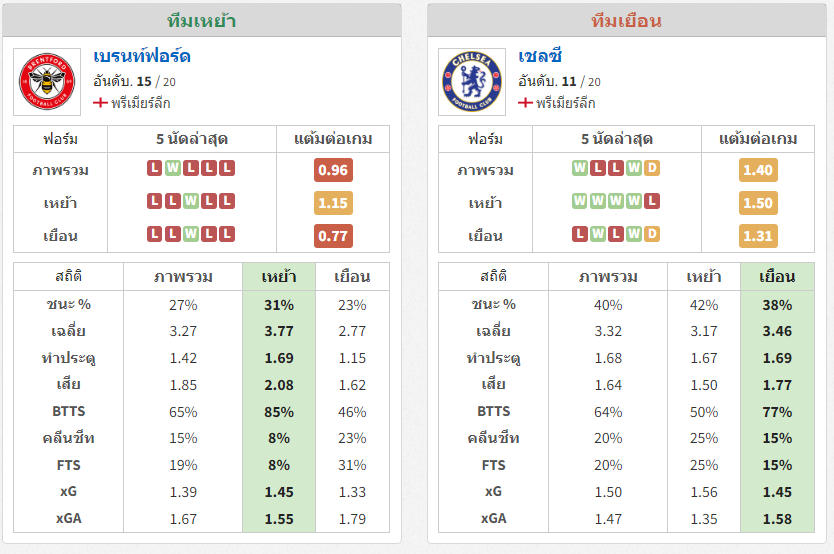The height and width of the screenshot is (554, 834).
Task: Click the 0.96 points-per-game badge
Action: 333,170
